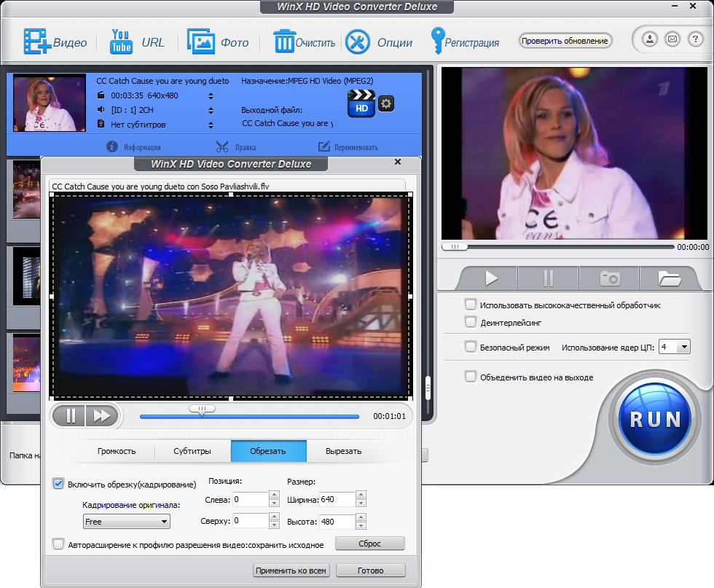The width and height of the screenshot is (714, 588).
Task: Click the Information icon for the video
Action: click(x=112, y=146)
